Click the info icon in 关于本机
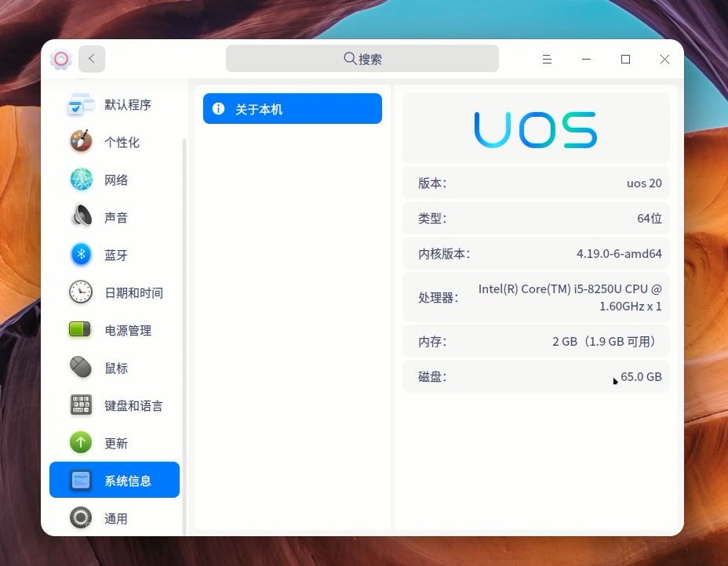This screenshot has height=566, width=728. pyautogui.click(x=218, y=108)
